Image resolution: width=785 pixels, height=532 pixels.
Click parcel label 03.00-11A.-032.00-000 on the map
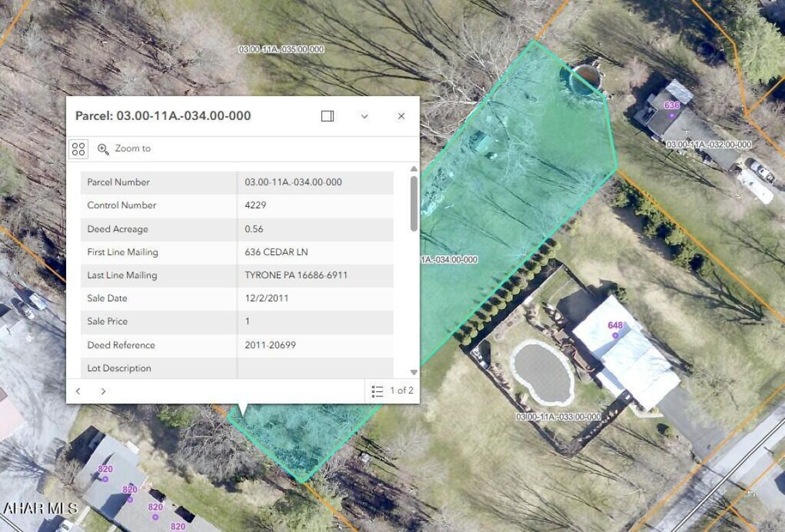(708, 145)
